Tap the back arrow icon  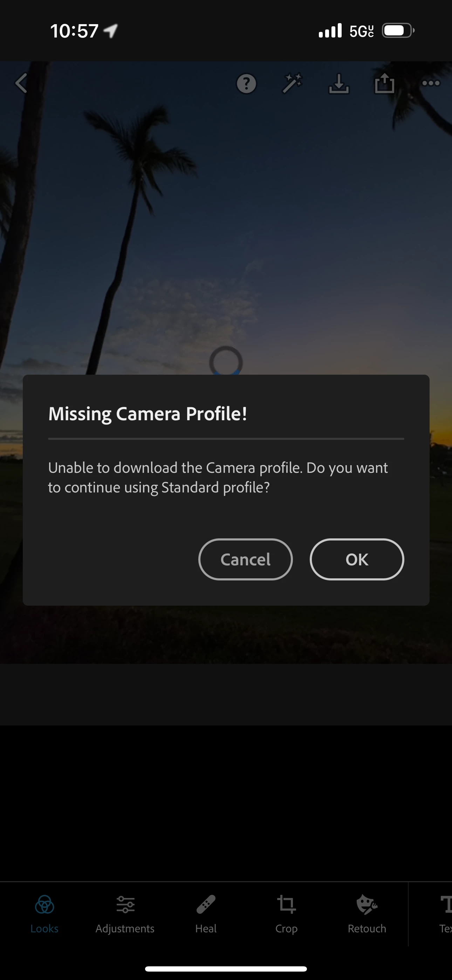(x=21, y=83)
